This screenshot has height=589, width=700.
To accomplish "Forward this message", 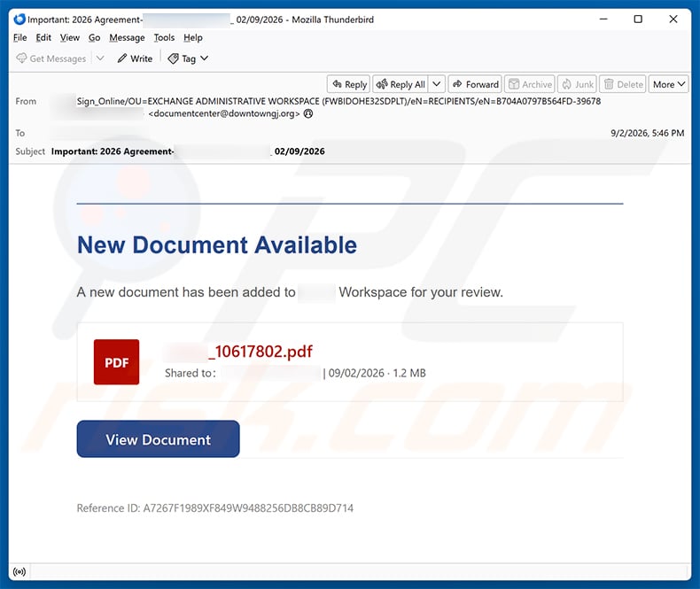I will coord(476,84).
